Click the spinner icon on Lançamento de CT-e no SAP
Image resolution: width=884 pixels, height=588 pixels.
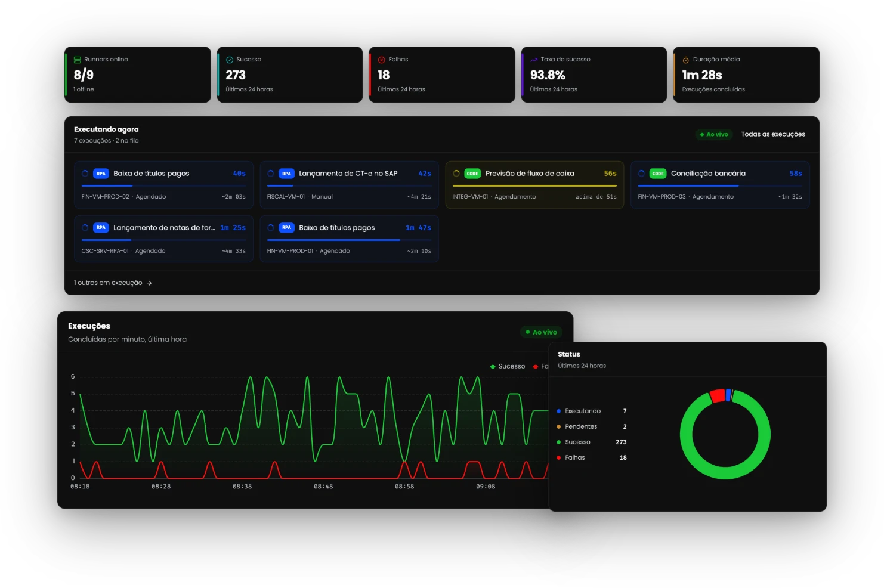tap(271, 174)
